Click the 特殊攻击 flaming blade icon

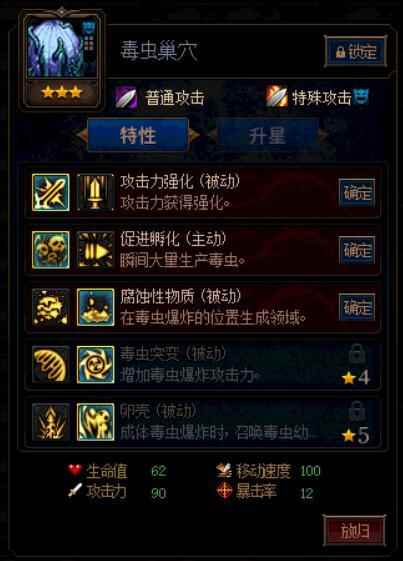click(277, 97)
